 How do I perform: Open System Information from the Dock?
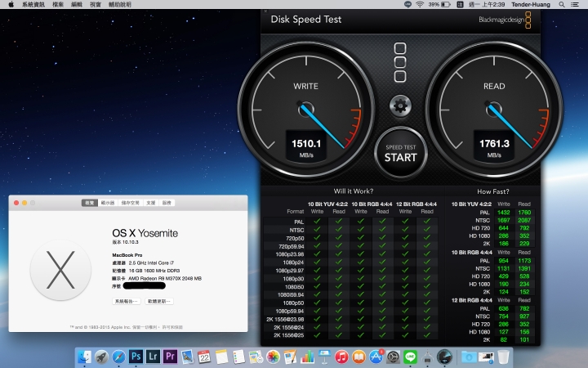click(x=427, y=357)
